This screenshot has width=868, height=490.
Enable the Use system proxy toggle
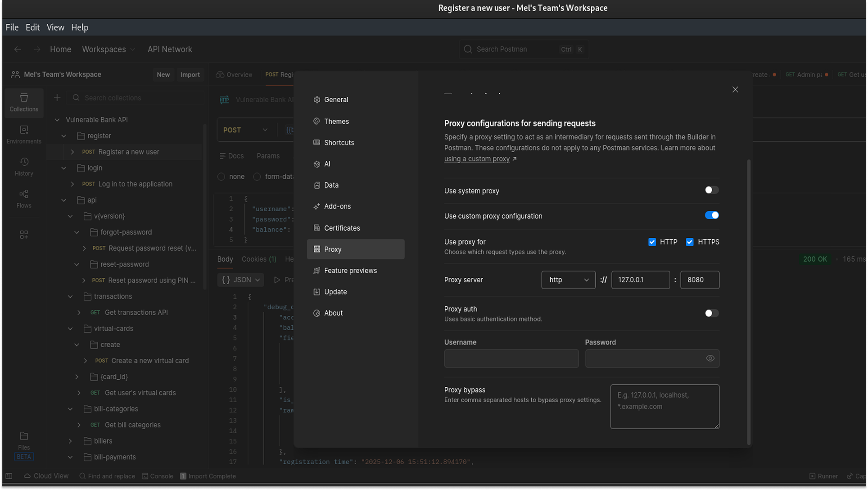pyautogui.click(x=711, y=190)
